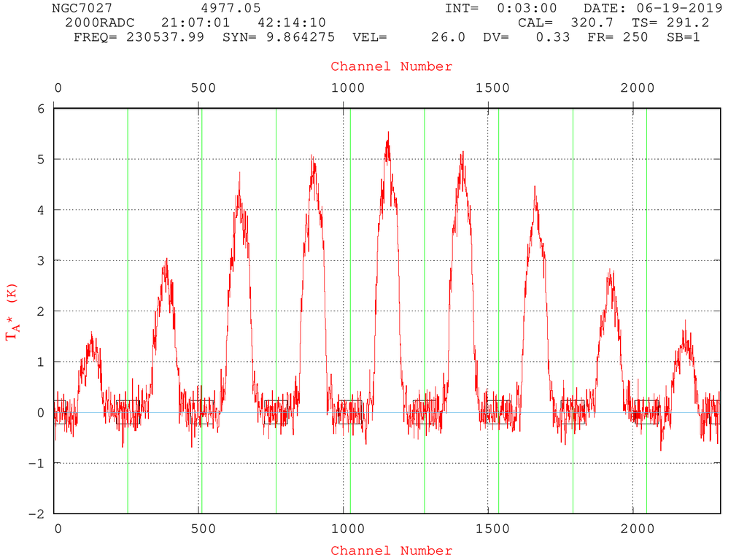The width and height of the screenshot is (747, 560).
Task: Click the TA* (K) y-axis label
Action: coord(12,312)
